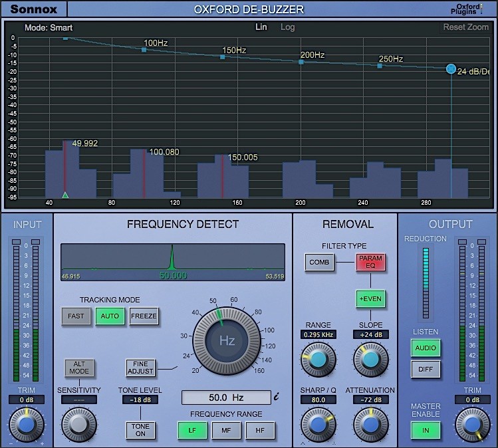Select the MF frequency range
The image size is (498, 448).
[226, 430]
